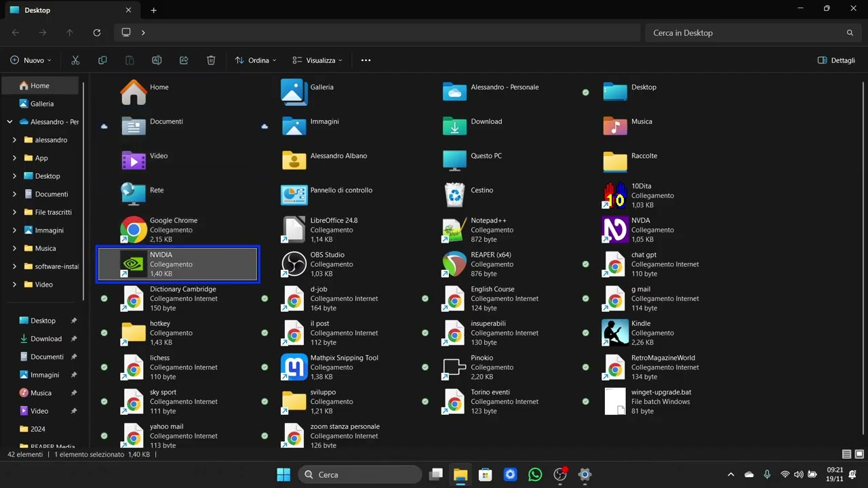868x488 pixels.
Task: Open the Visualizza view dropdown
Action: 317,60
